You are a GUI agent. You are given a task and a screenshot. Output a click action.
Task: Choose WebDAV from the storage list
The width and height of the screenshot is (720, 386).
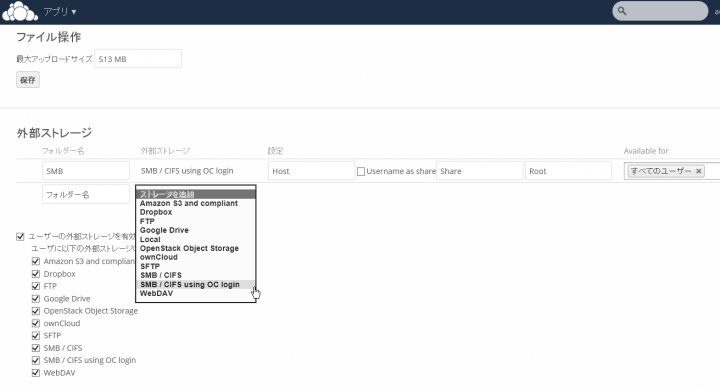click(x=196, y=293)
